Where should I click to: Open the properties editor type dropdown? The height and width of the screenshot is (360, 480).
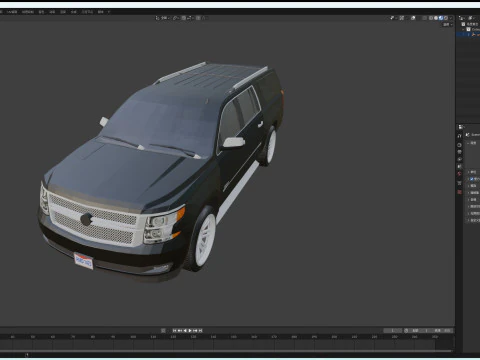pyautogui.click(x=461, y=127)
